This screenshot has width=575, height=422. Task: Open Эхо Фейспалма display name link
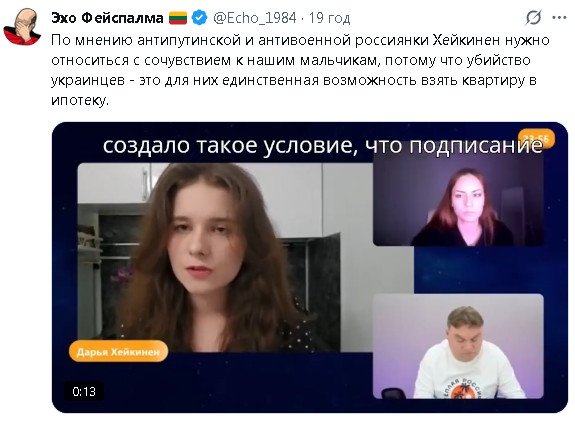107,18
